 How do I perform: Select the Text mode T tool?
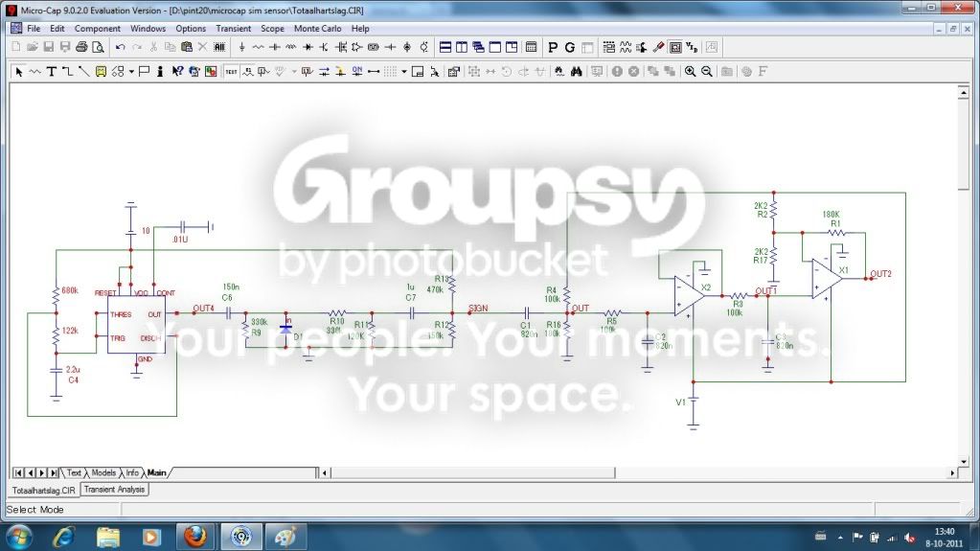click(51, 71)
